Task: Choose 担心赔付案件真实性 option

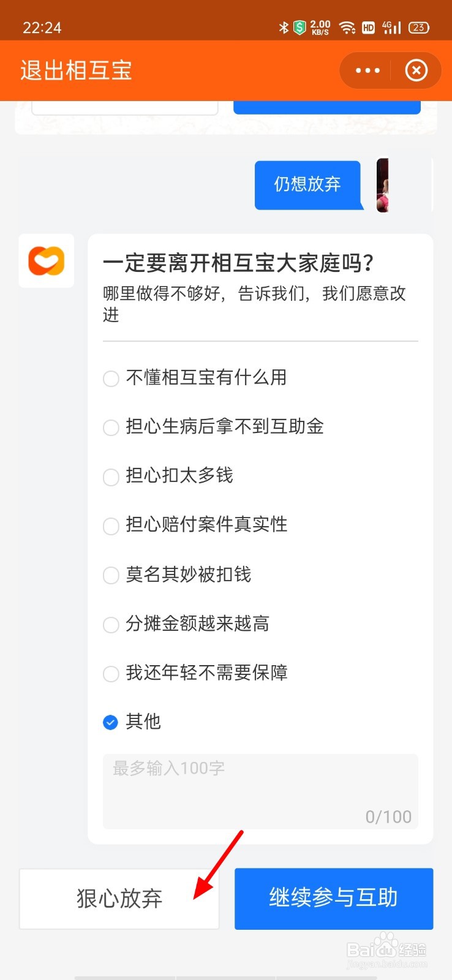Action: pyautogui.click(x=195, y=525)
